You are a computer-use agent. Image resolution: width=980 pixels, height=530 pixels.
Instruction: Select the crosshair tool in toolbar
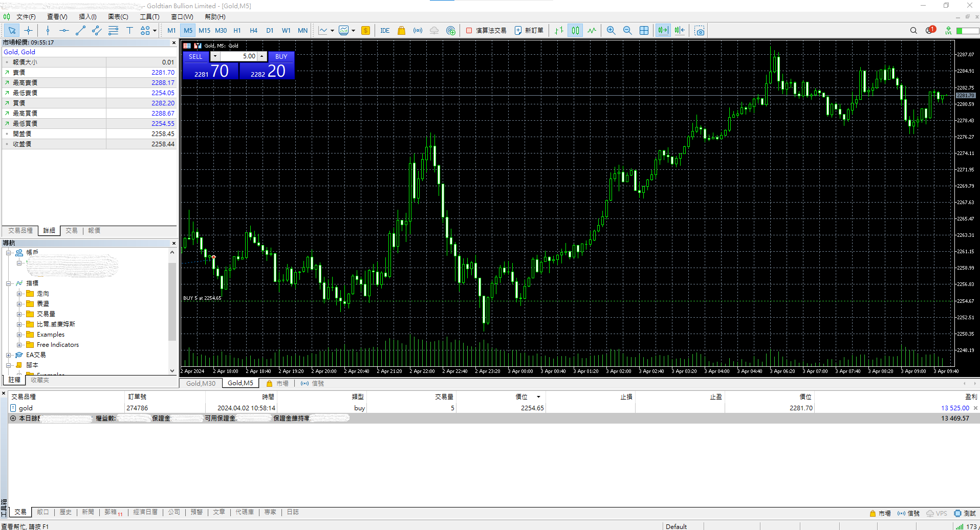(x=29, y=31)
